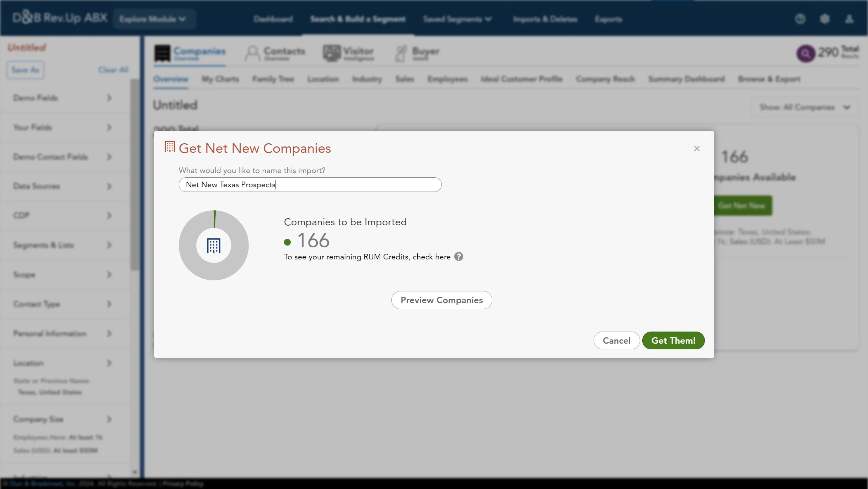
Task: Select the 166 companies count text
Action: 314,240
